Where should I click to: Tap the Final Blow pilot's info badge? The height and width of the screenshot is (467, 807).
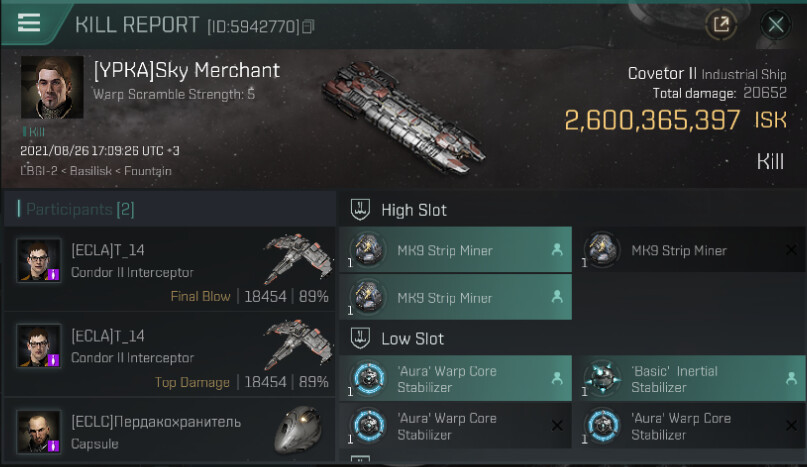coord(54,274)
